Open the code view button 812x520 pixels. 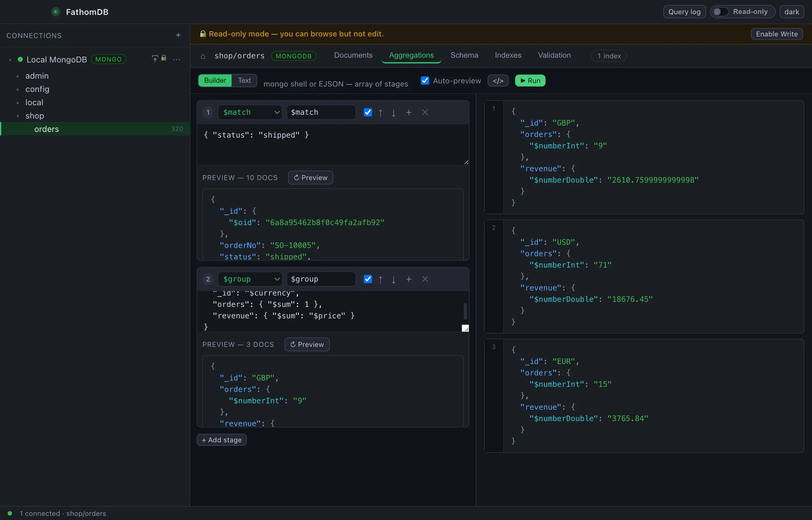click(x=498, y=81)
